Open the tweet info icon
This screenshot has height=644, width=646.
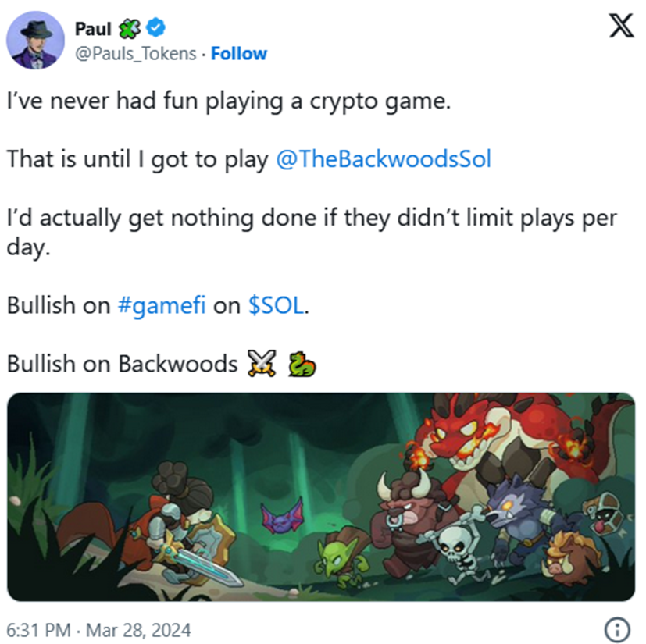(617, 630)
